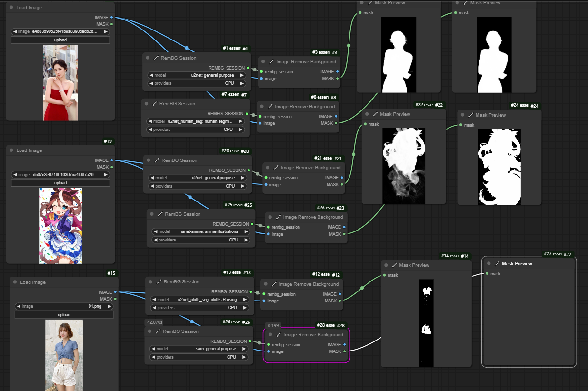
Task: Click the #19 badge above the Load Image node
Action: click(108, 141)
